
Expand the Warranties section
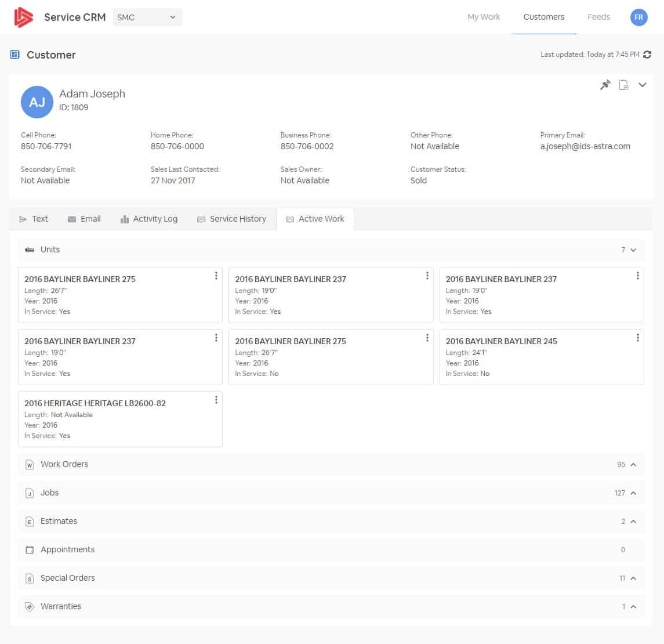(x=633, y=607)
